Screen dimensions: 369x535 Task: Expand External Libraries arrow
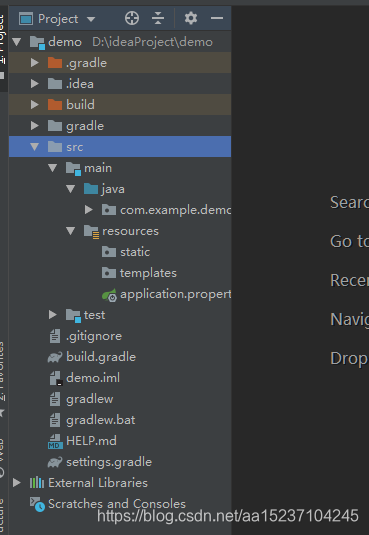(x=17, y=483)
